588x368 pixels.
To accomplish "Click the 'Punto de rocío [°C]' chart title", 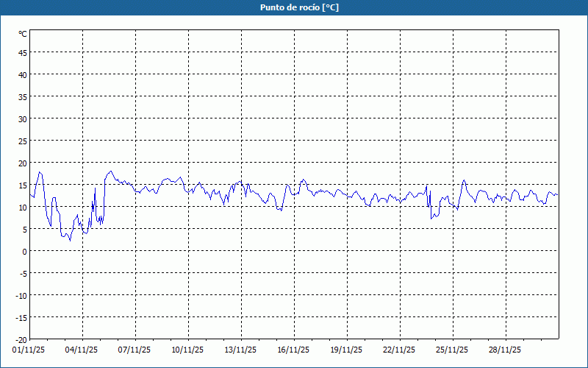I will (299, 7).
